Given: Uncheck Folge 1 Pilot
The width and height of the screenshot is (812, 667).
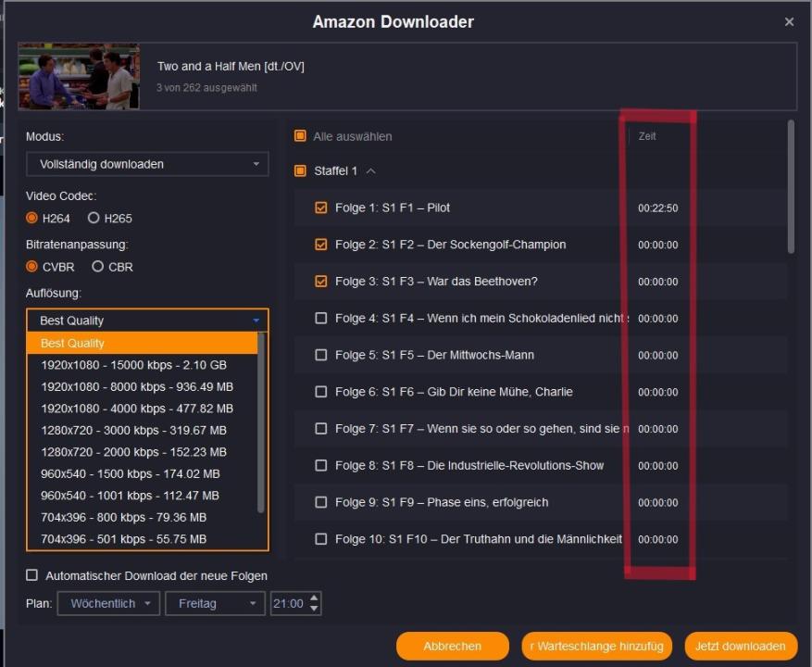Looking at the screenshot, I should tap(321, 208).
